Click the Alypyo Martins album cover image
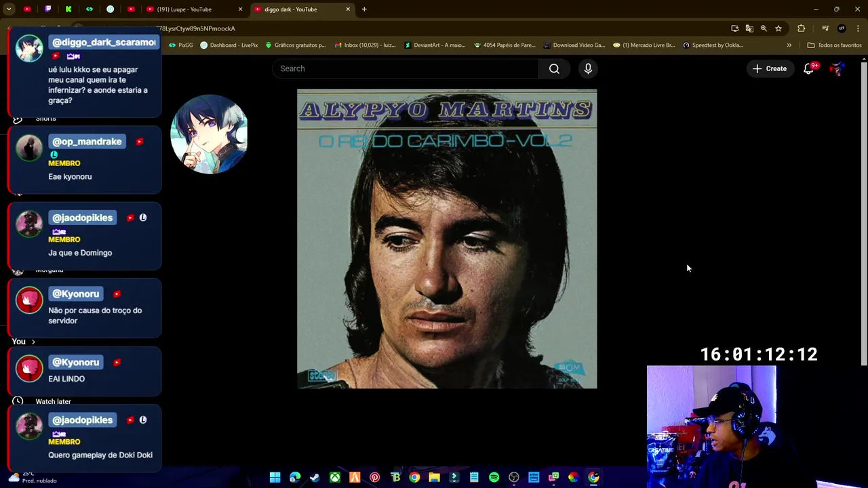Image resolution: width=868 pixels, height=488 pixels. 447,239
